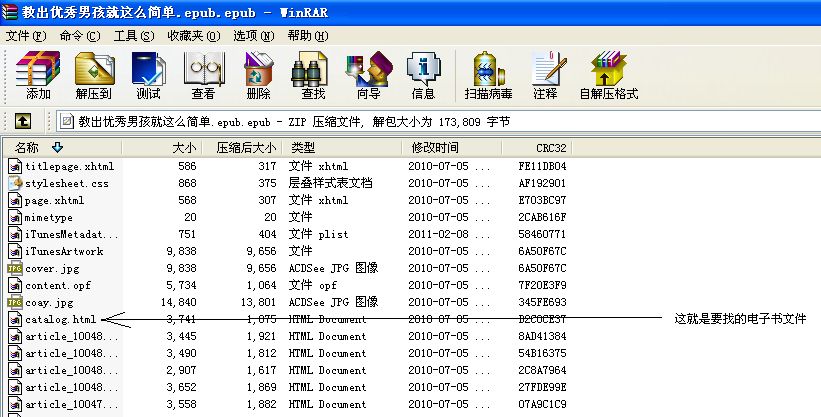Click the article row sized 3,445
Image resolution: width=821 pixels, height=417 pixels.
click(287, 336)
